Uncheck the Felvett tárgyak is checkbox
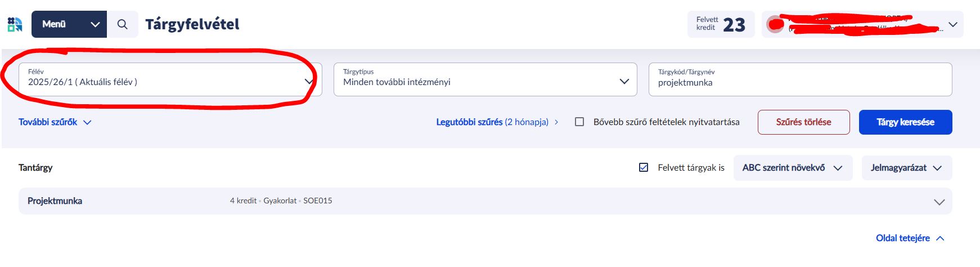Viewport: 980px width, 267px height. pyautogui.click(x=644, y=167)
